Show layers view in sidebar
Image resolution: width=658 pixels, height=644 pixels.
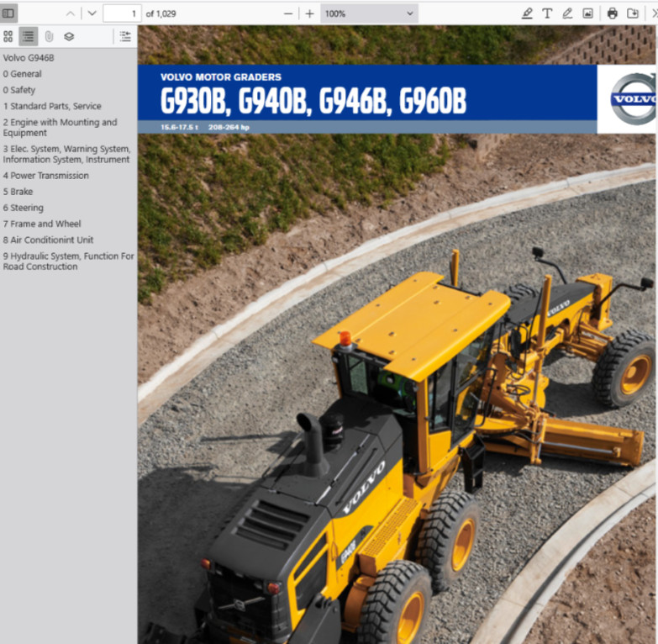(x=69, y=36)
